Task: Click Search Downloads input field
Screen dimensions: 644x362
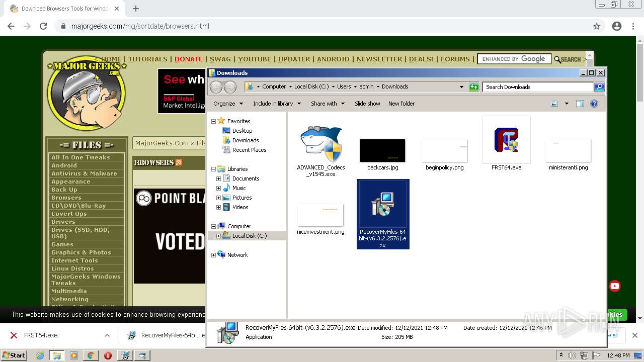Action: 538,87
